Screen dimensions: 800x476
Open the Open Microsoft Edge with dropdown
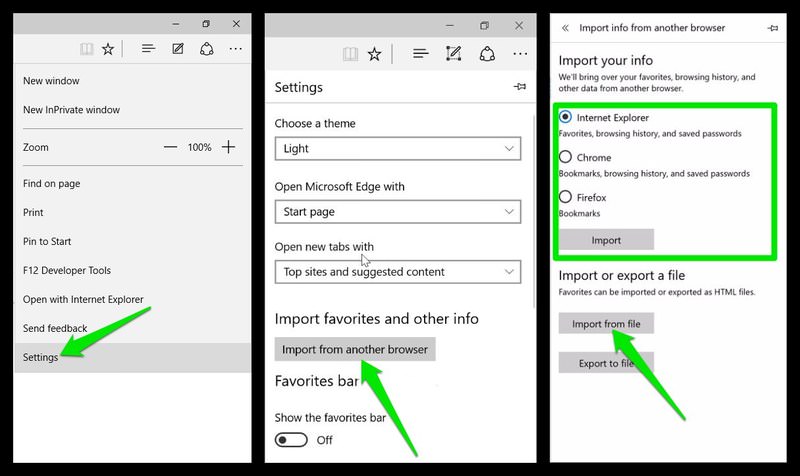[398, 212]
